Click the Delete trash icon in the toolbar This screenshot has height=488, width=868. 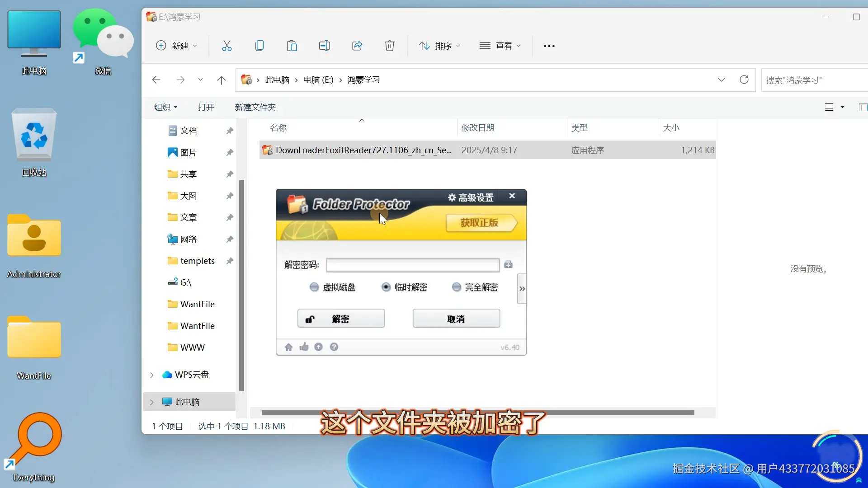(390, 46)
